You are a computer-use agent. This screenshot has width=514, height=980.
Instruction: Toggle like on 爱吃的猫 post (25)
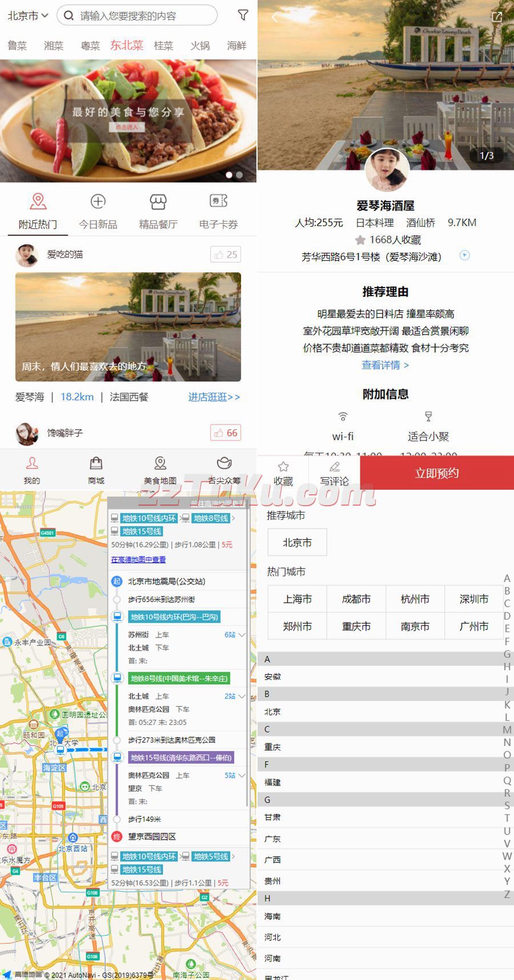pos(226,255)
